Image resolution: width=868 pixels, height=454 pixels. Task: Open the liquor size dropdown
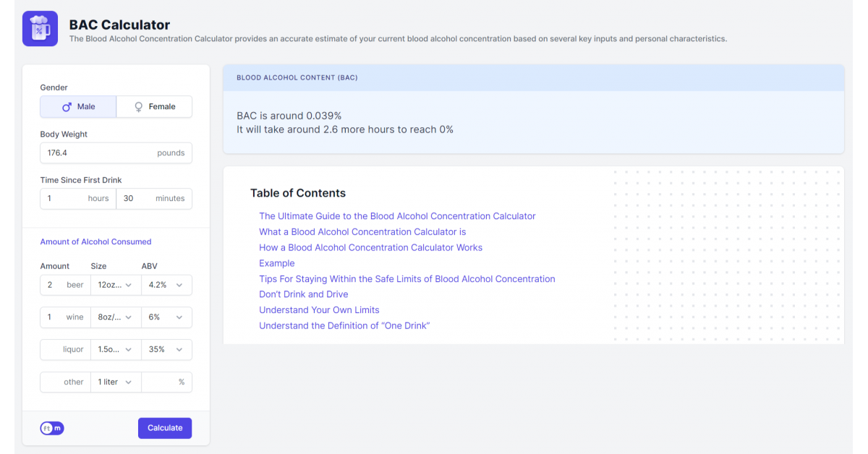115,350
